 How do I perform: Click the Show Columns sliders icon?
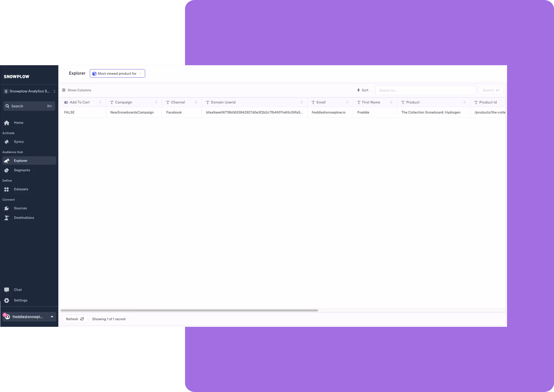(64, 90)
